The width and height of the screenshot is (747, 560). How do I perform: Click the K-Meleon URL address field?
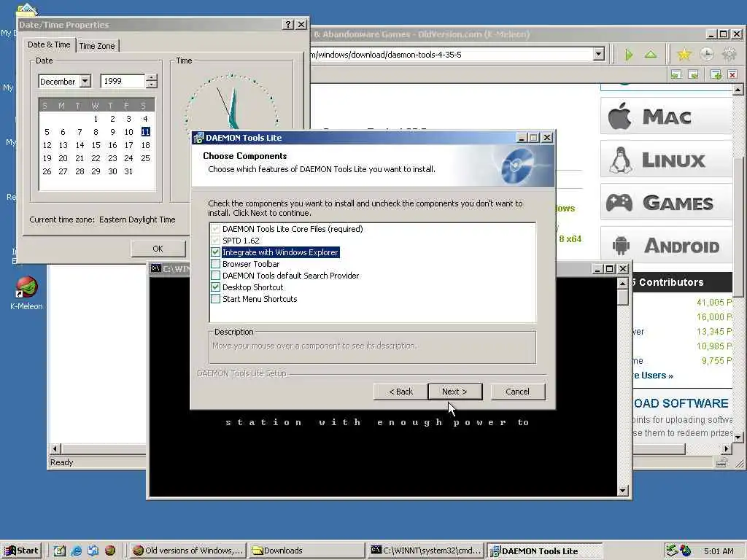(x=451, y=54)
